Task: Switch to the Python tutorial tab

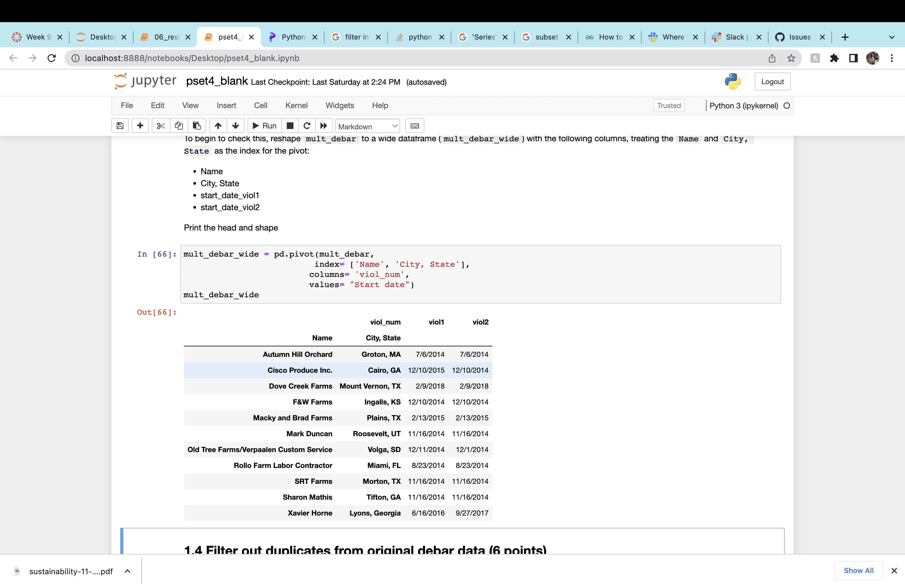Action: pos(293,37)
